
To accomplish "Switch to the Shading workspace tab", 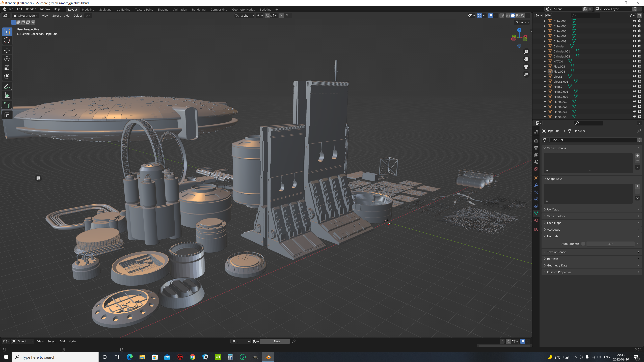I will tap(163, 10).
